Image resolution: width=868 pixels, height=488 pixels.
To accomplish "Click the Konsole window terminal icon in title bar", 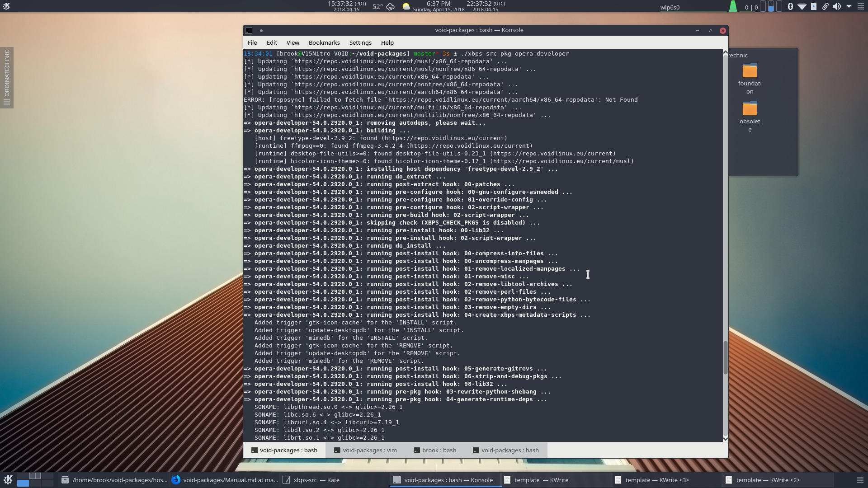I will (x=249, y=30).
